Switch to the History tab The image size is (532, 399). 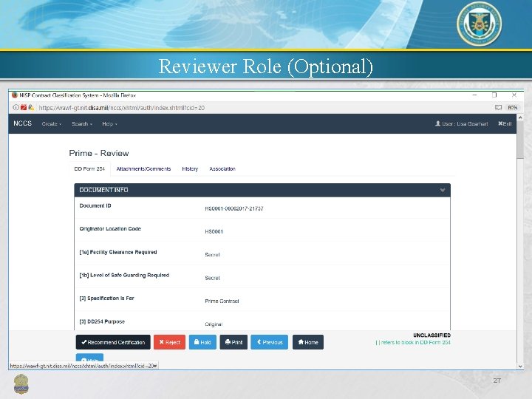pos(190,168)
